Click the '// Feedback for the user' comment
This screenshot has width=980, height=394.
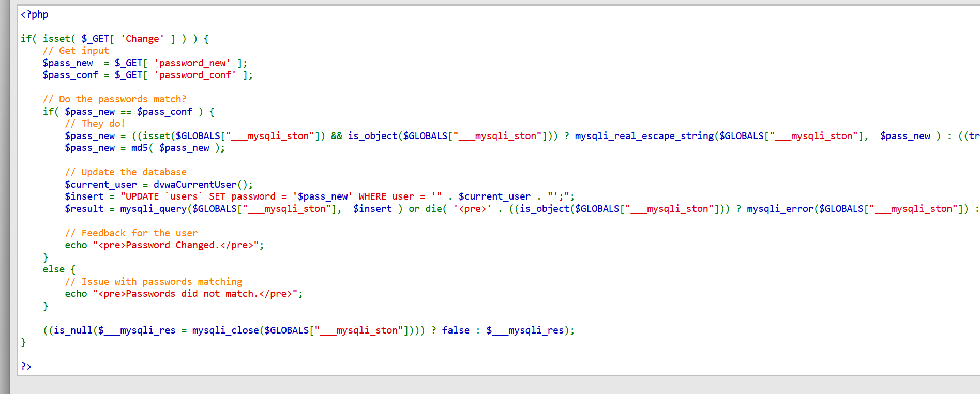[131, 233]
